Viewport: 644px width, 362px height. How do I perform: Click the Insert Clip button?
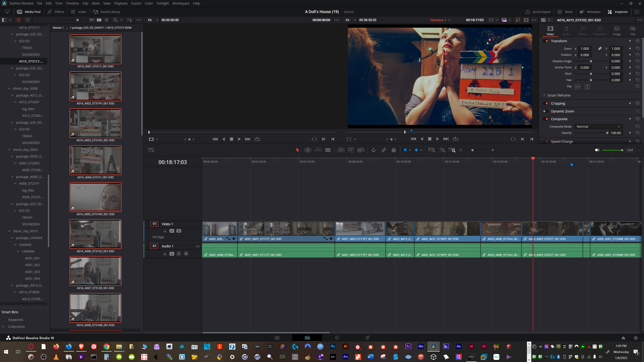click(x=341, y=150)
